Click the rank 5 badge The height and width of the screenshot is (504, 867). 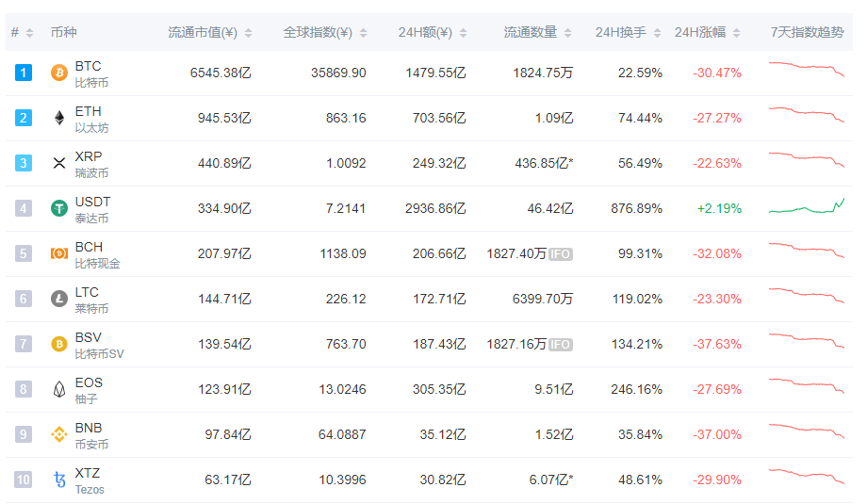(24, 253)
